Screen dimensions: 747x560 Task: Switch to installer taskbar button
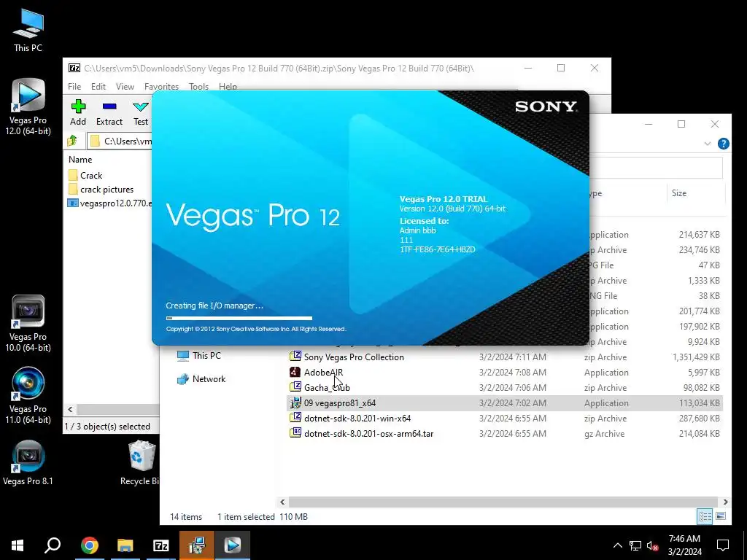pos(197,545)
